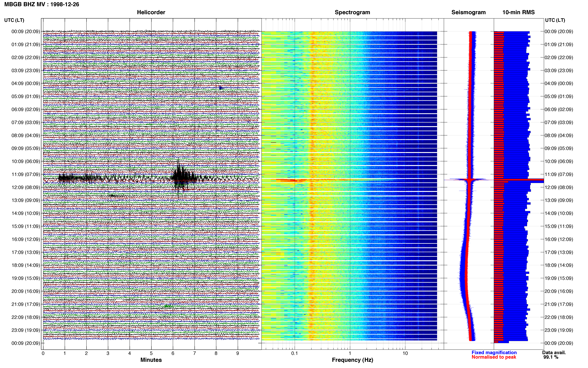Click the left time label '23:09 (19:09)'
This screenshot has width=588, height=368.
26,330
